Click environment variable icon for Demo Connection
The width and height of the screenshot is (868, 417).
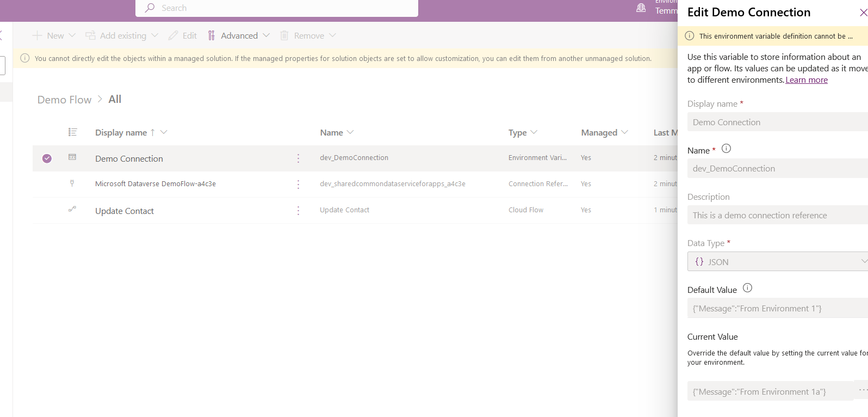pos(72,157)
